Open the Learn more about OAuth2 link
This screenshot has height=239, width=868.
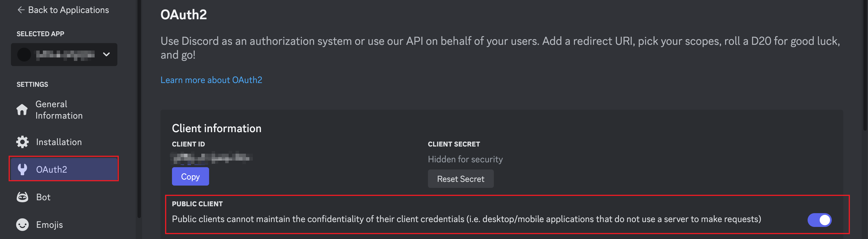[x=211, y=80]
